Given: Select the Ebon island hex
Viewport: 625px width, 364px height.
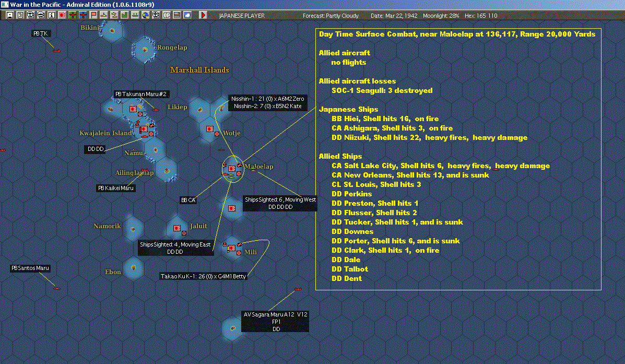Looking at the screenshot, I should point(133,268).
